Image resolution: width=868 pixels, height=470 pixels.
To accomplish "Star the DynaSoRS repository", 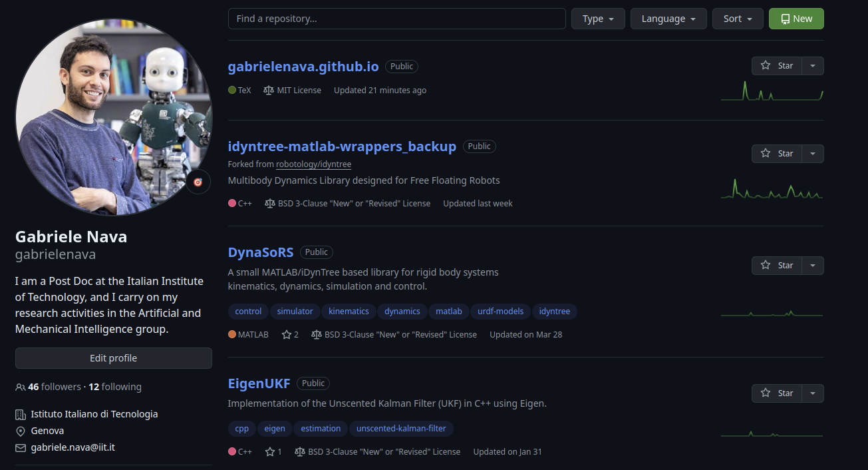I will (x=779, y=265).
